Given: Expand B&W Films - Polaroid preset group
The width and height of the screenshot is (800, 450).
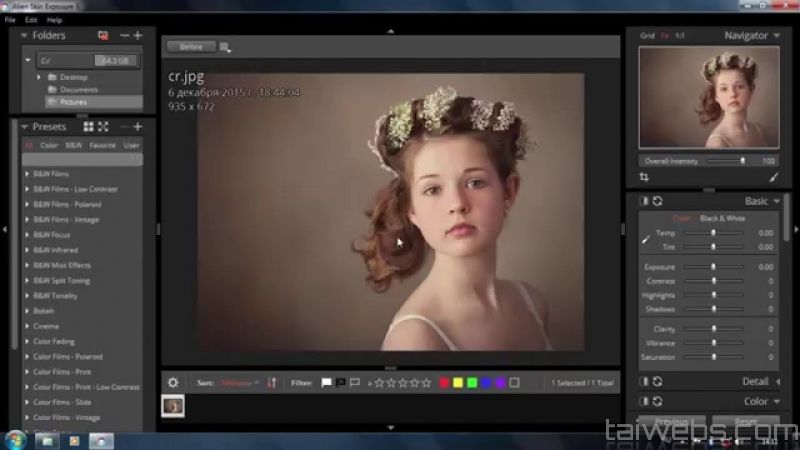Looking at the screenshot, I should 27,205.
